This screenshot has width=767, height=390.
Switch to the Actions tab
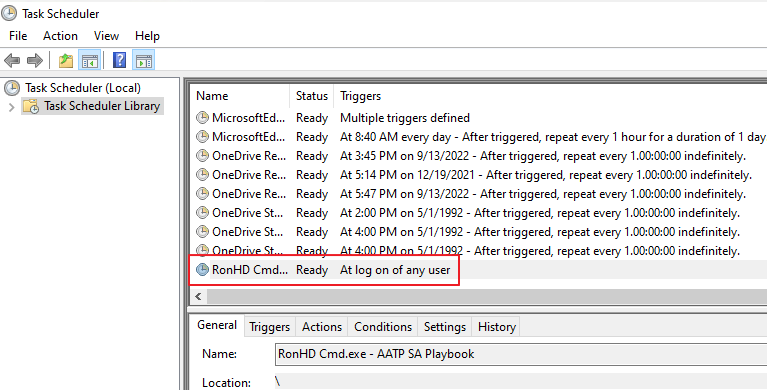322,327
